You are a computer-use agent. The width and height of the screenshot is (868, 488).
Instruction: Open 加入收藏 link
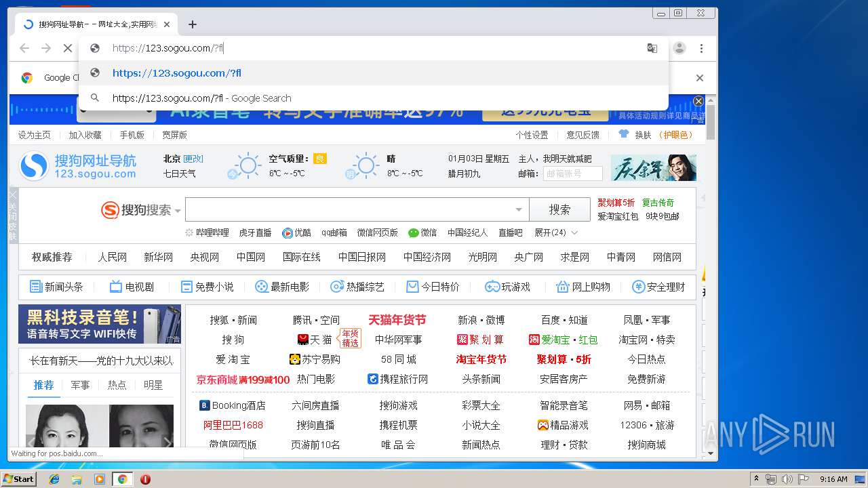[x=85, y=135]
